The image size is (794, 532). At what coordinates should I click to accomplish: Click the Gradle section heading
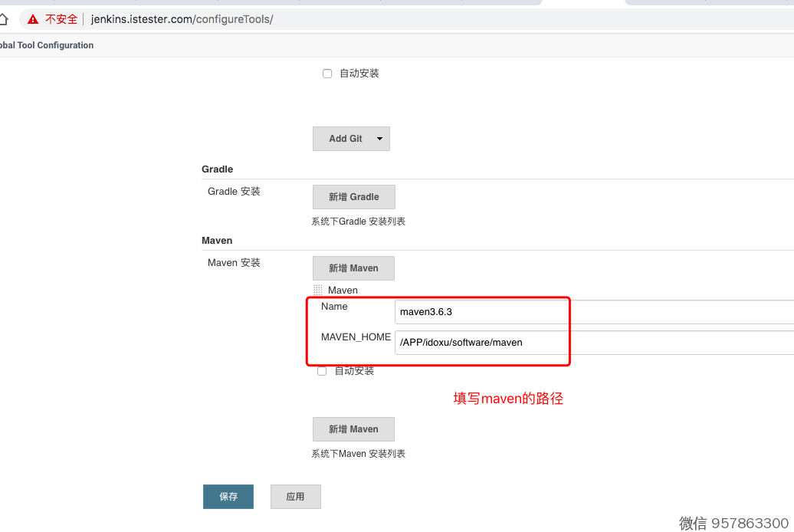click(x=217, y=169)
